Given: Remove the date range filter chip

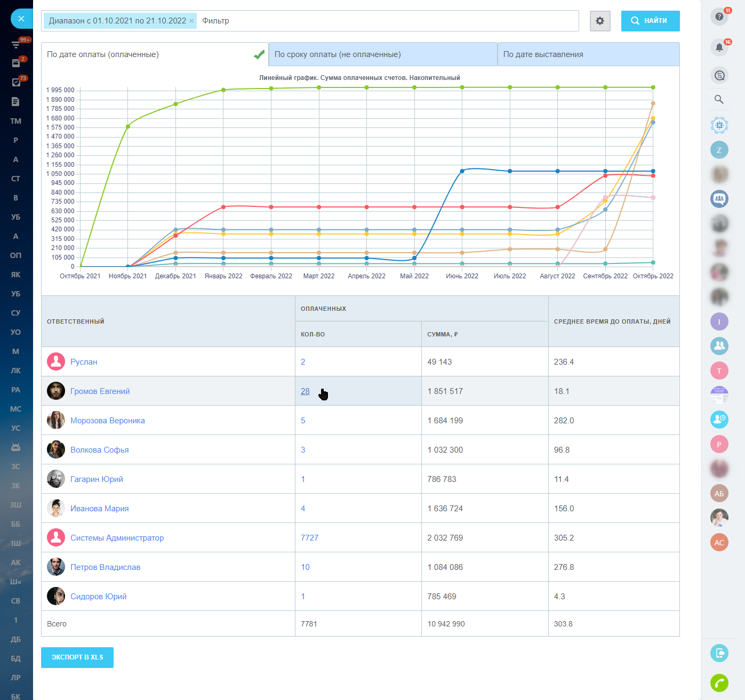Looking at the screenshot, I should [191, 21].
